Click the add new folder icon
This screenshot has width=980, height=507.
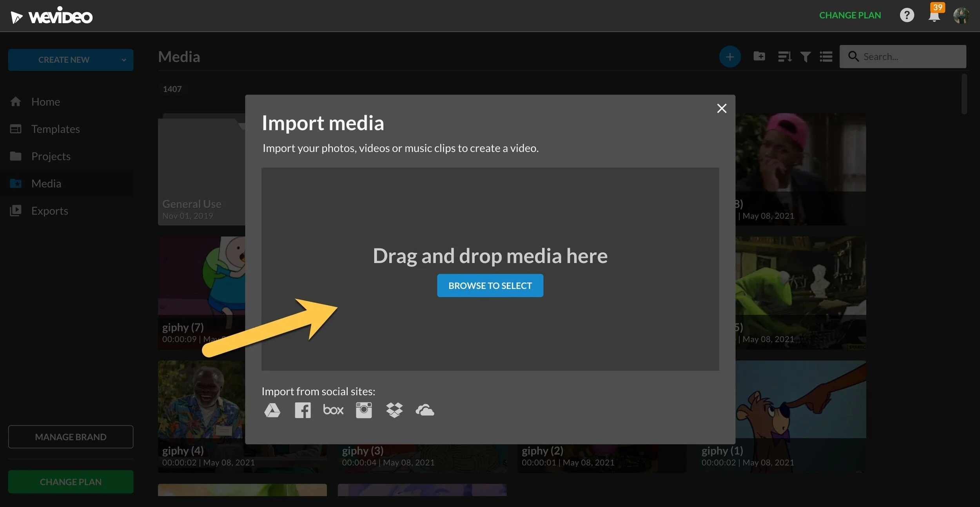click(759, 56)
